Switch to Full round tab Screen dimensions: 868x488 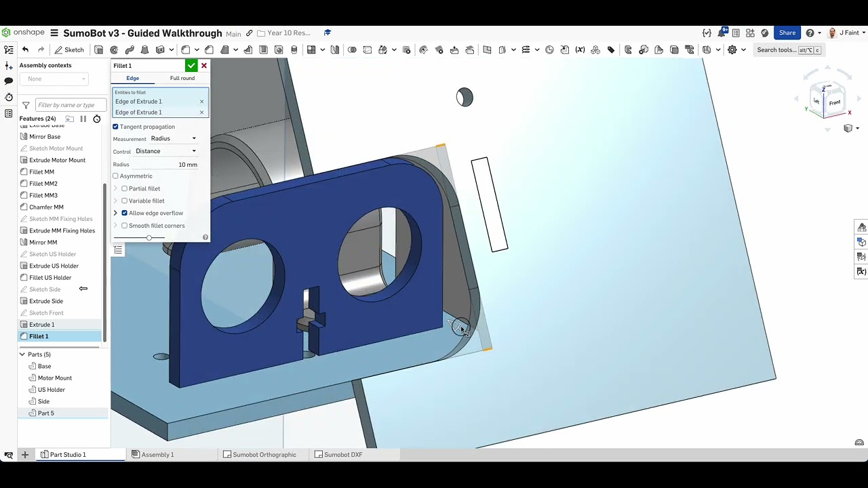(x=182, y=78)
